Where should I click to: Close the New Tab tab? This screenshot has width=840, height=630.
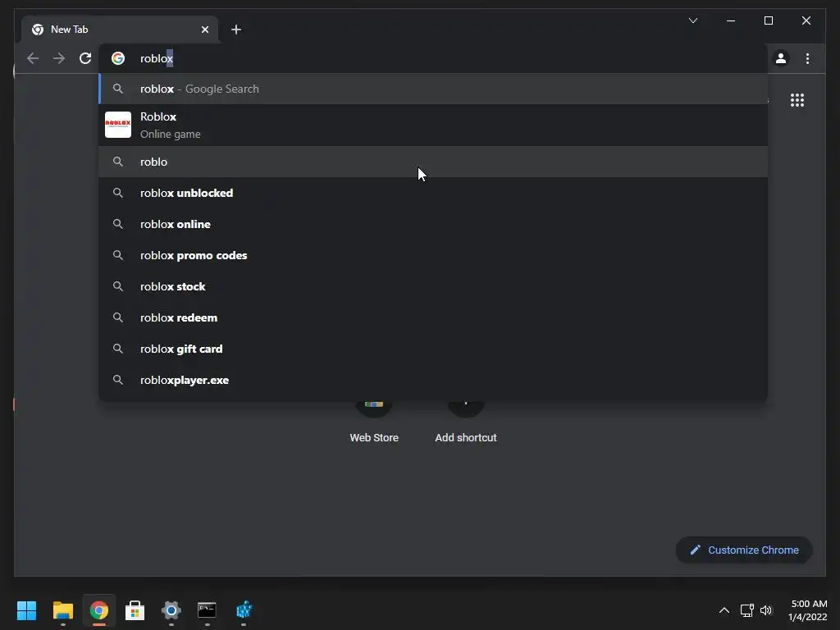pyautogui.click(x=204, y=30)
